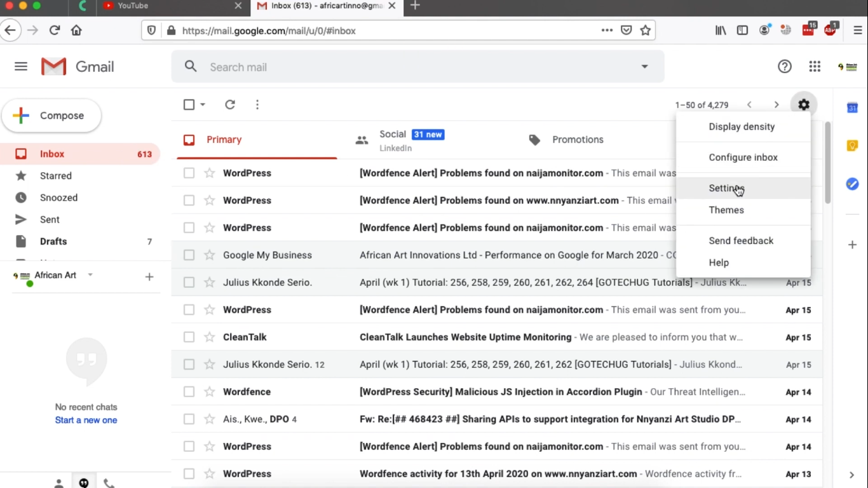This screenshot has height=488, width=868.
Task: Check the Malicious JS Injection email box
Action: 189,391
